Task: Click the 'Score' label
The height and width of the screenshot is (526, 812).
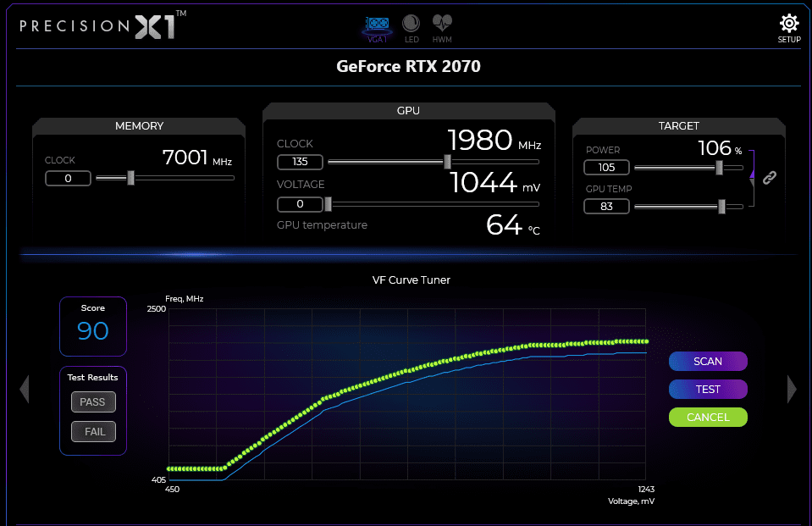Action: coord(92,307)
